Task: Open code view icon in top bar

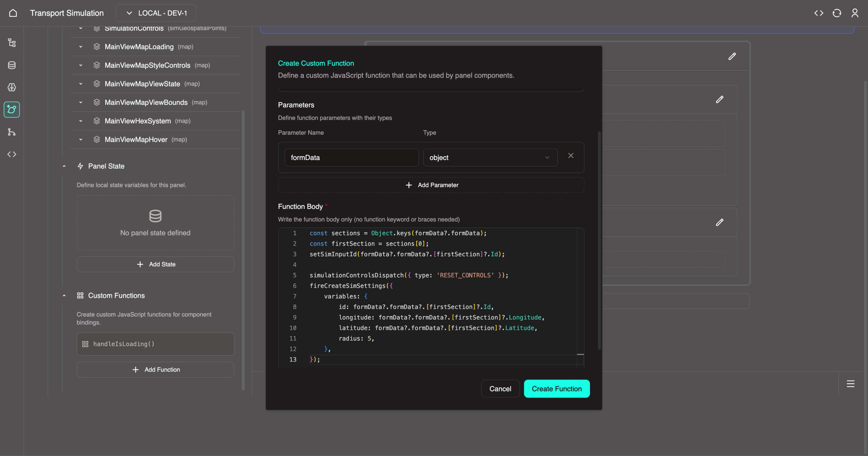Action: click(x=819, y=13)
